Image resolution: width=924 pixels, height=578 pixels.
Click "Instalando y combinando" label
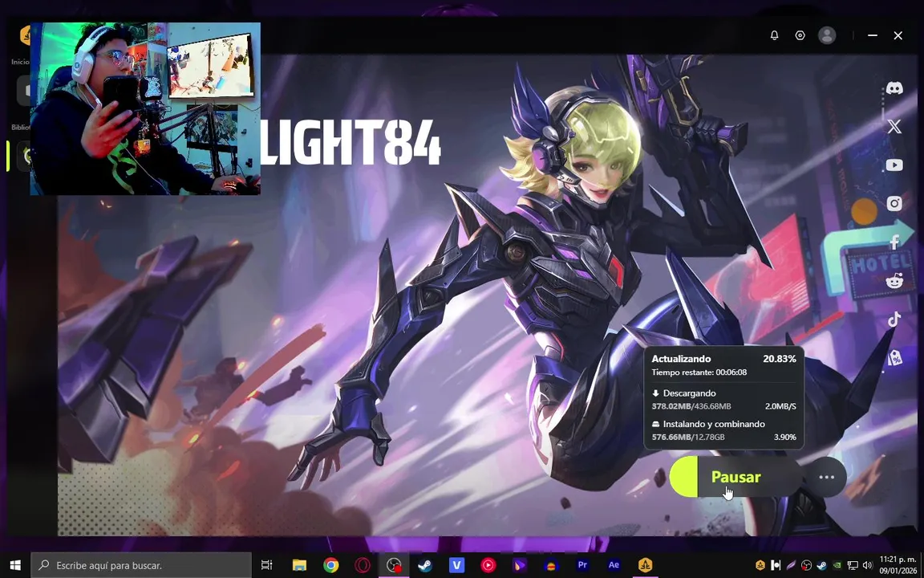(714, 424)
